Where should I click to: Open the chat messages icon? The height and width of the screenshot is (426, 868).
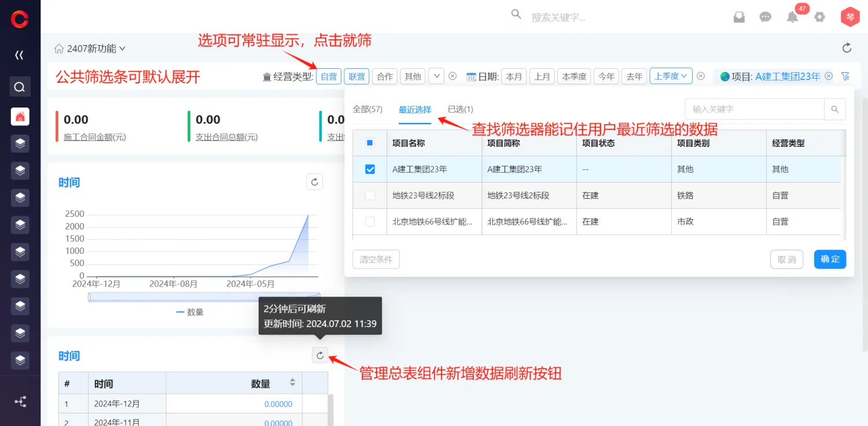(766, 17)
